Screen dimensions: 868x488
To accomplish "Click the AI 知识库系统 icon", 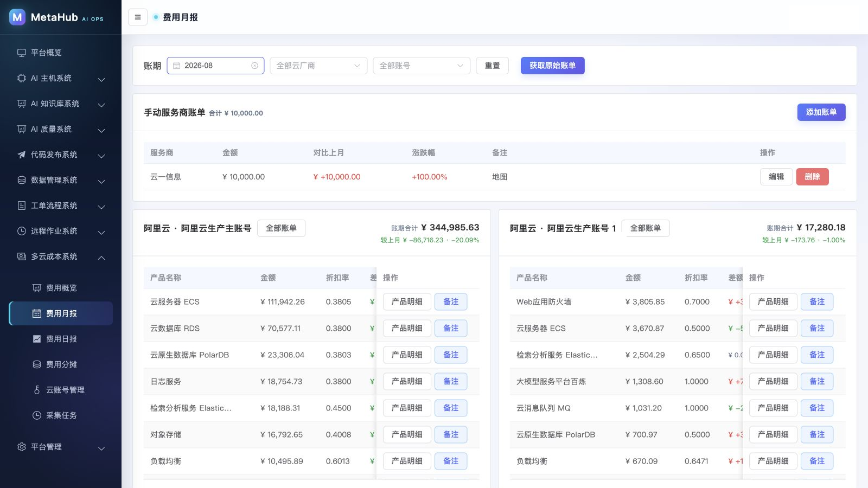I will pos(22,104).
